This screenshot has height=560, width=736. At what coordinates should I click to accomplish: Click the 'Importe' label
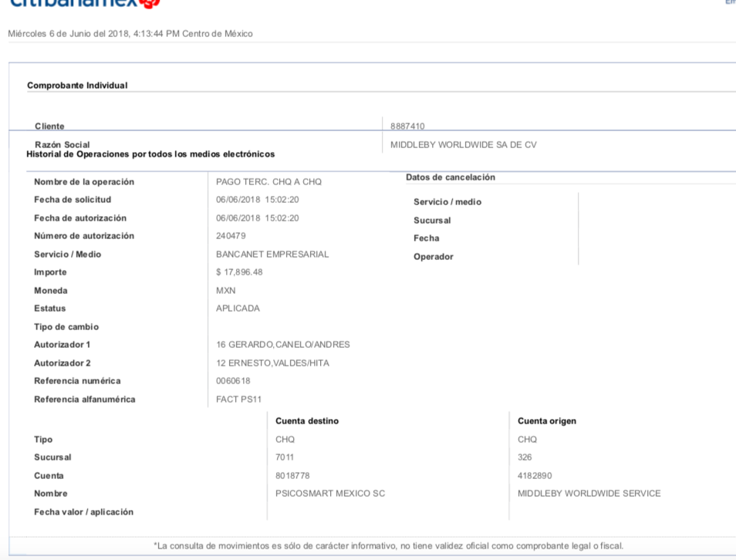(x=50, y=272)
